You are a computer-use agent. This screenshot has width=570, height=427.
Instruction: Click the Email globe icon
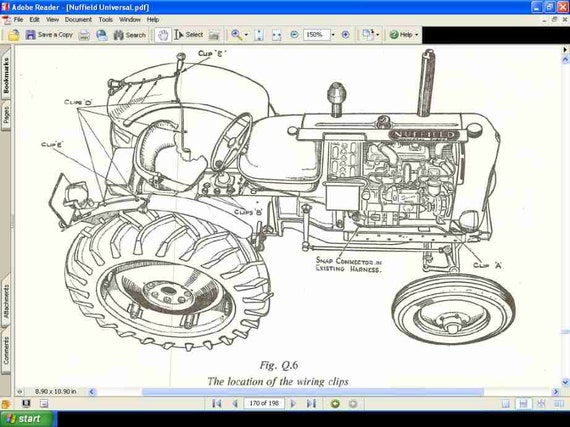tap(101, 35)
